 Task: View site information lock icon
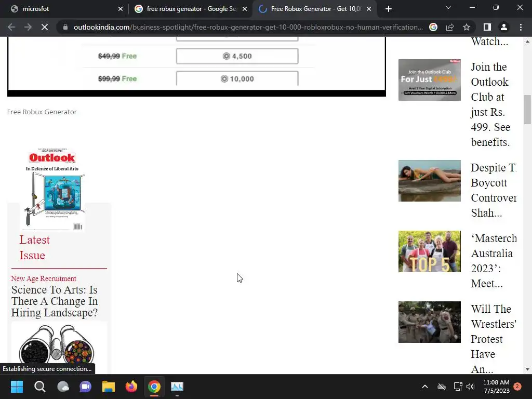pyautogui.click(x=65, y=27)
